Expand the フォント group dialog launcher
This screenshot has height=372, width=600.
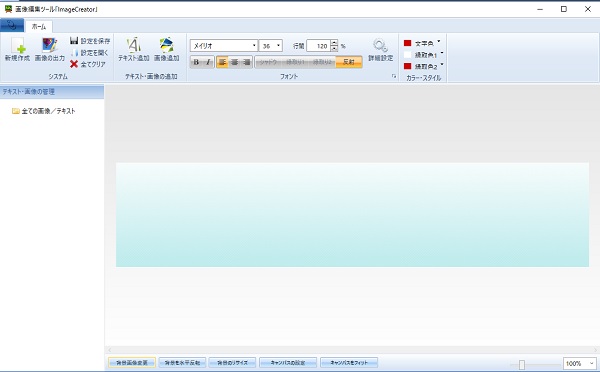[x=394, y=77]
